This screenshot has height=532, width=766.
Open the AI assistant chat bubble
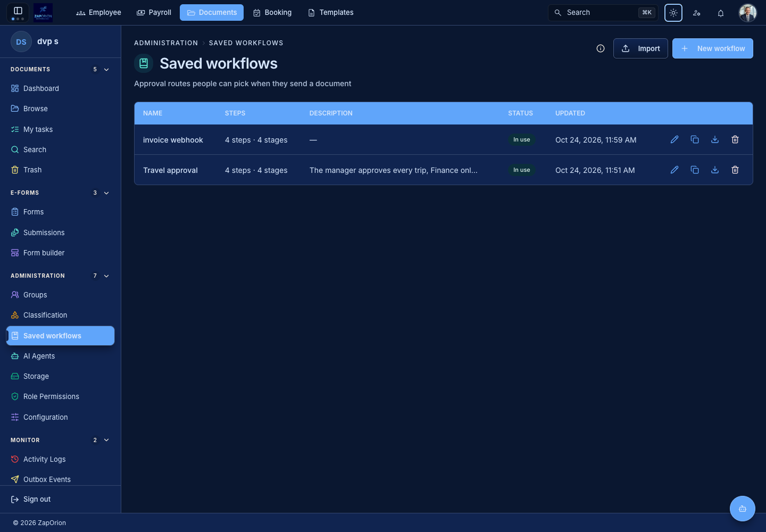click(x=743, y=509)
